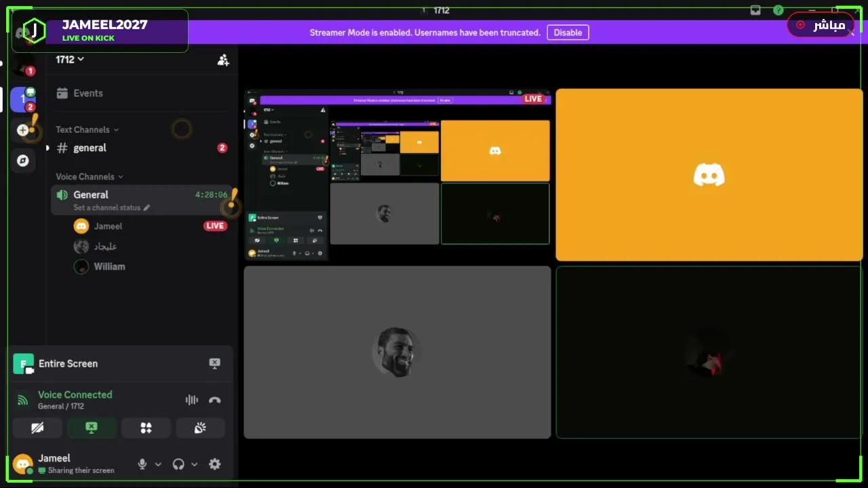Screen dimensions: 868x488
Task: Click the stop streaming icon beside Entire Screen
Action: point(214,363)
